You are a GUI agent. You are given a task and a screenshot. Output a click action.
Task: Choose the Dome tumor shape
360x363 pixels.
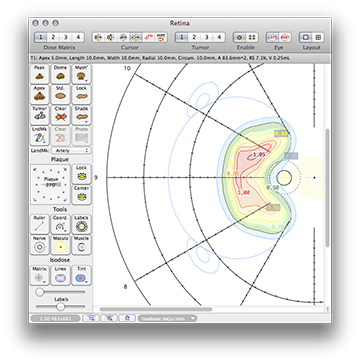tap(60, 74)
